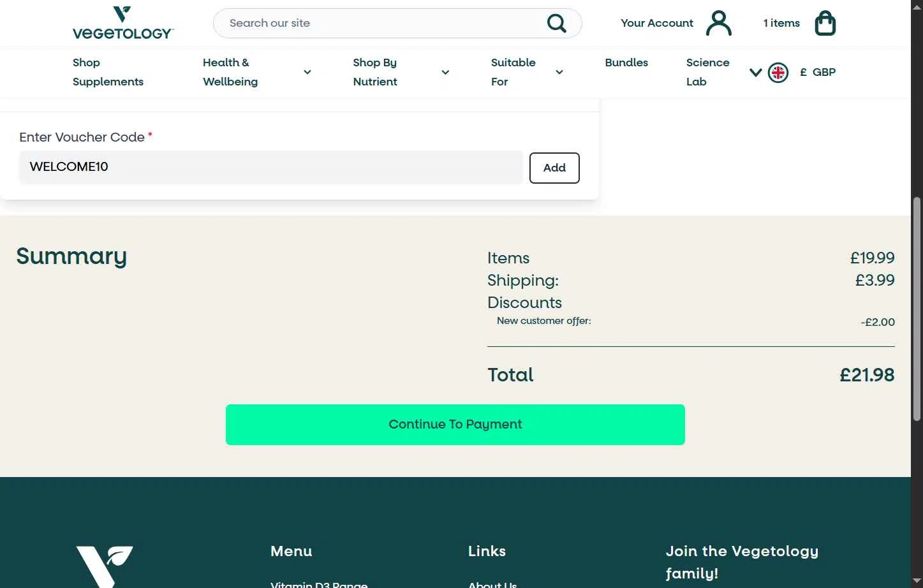The width and height of the screenshot is (923, 588).
Task: Click the white Vegetology footer logo
Action: [x=105, y=566]
